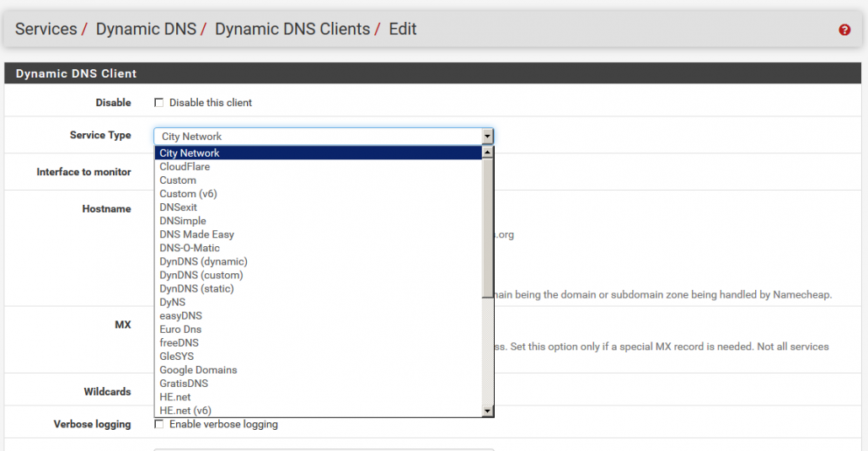Image resolution: width=868 pixels, height=451 pixels.
Task: Select DynDNS (dynamic) option
Action: coord(319,261)
